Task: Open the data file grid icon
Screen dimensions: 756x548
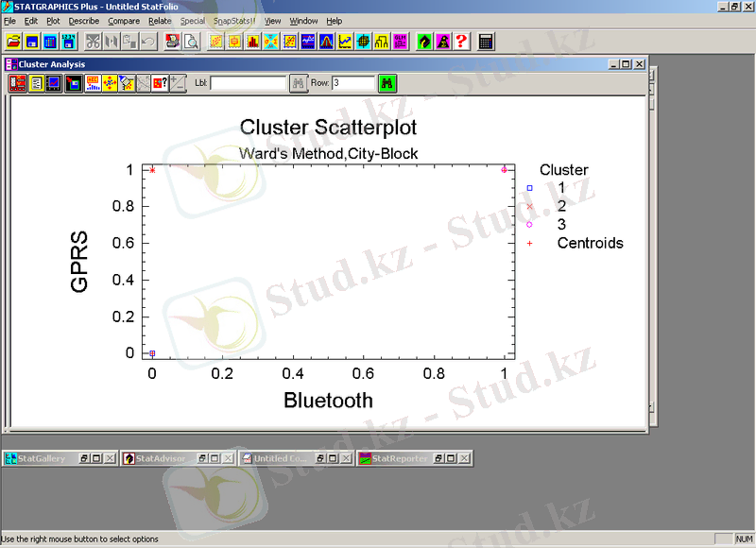Action: [50, 42]
